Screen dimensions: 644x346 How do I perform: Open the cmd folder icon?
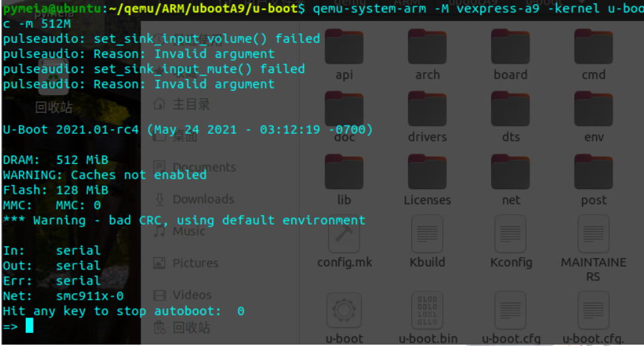pos(594,46)
